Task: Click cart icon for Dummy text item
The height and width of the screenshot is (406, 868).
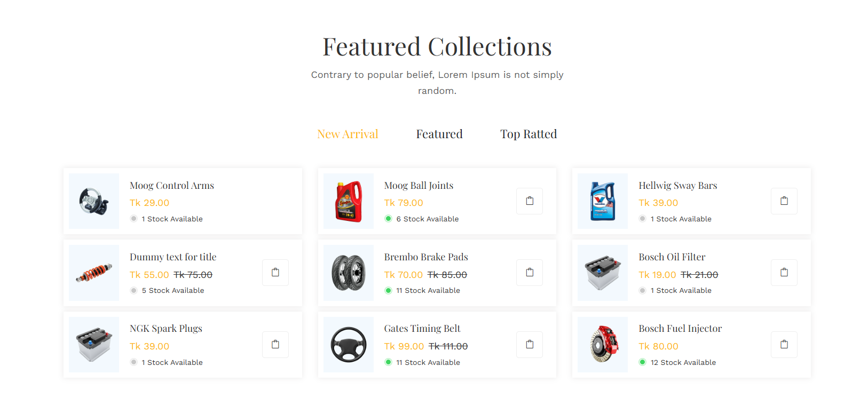Action: pyautogui.click(x=275, y=273)
